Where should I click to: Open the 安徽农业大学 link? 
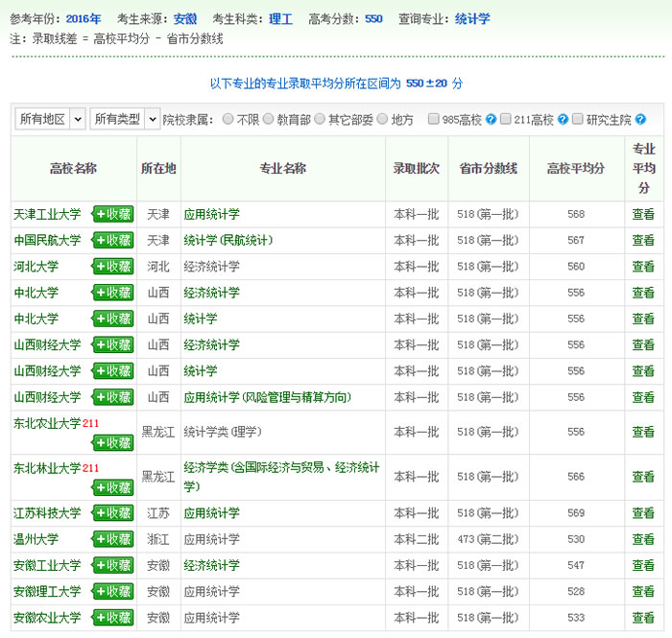[47, 618]
